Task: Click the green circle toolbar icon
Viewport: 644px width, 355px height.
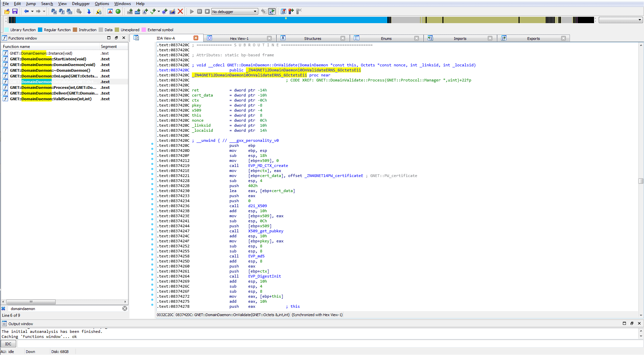Action: pos(118,11)
